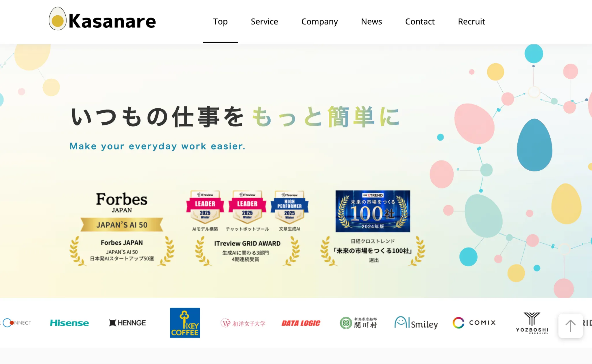Open the Recruit menu item
This screenshot has width=592, height=364.
[x=471, y=21]
